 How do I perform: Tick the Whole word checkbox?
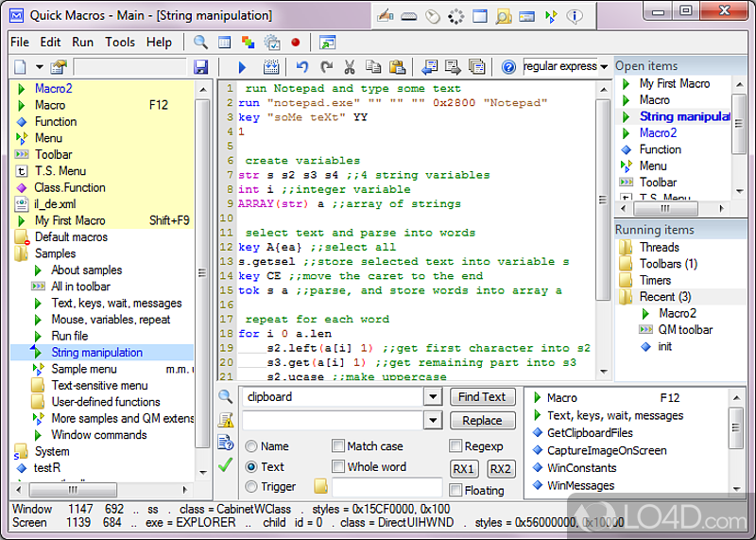click(339, 467)
